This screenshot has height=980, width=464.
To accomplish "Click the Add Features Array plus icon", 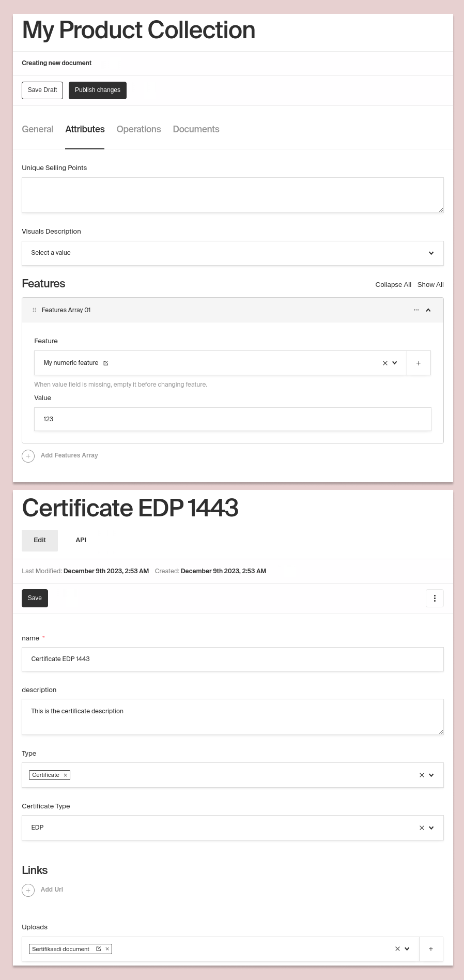I will click(28, 456).
